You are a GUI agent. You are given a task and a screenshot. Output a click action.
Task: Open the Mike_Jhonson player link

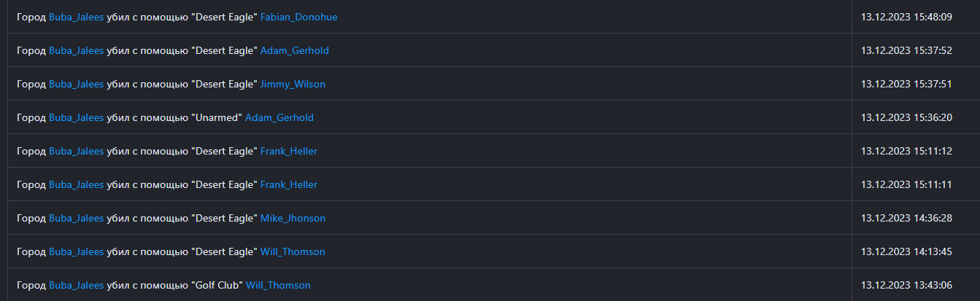(293, 218)
